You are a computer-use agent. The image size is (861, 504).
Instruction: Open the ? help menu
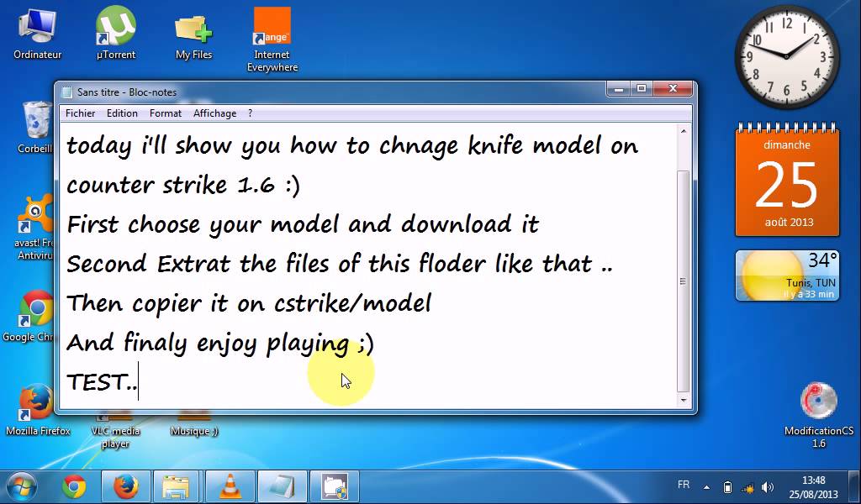click(250, 113)
